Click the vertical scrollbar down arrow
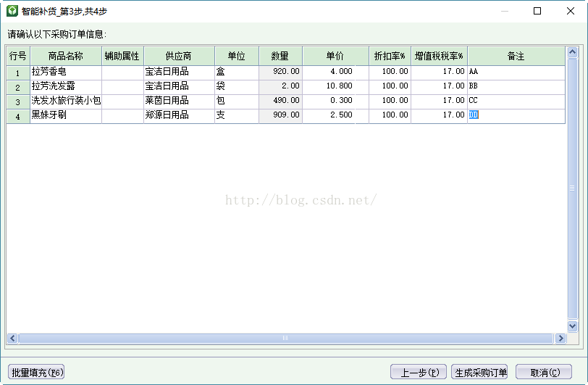This screenshot has width=588, height=385. pos(572,326)
